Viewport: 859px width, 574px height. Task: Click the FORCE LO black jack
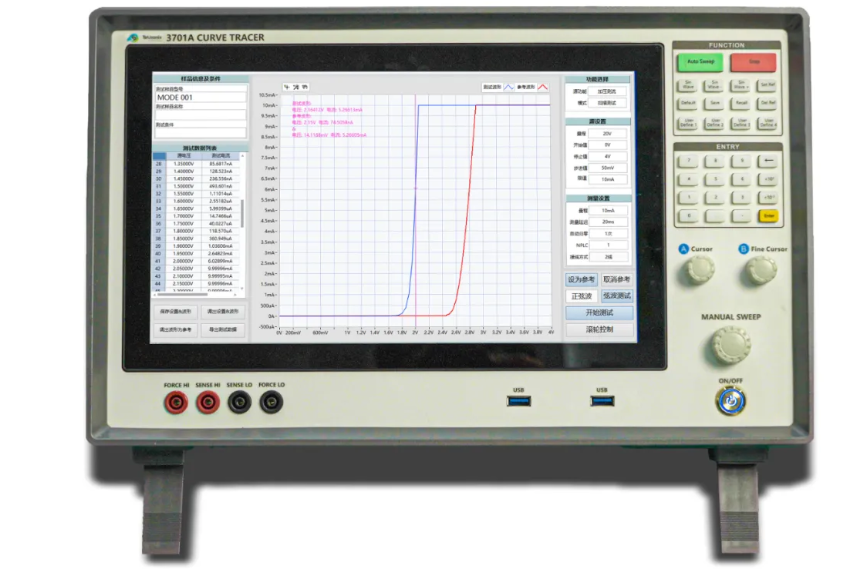coord(271,403)
